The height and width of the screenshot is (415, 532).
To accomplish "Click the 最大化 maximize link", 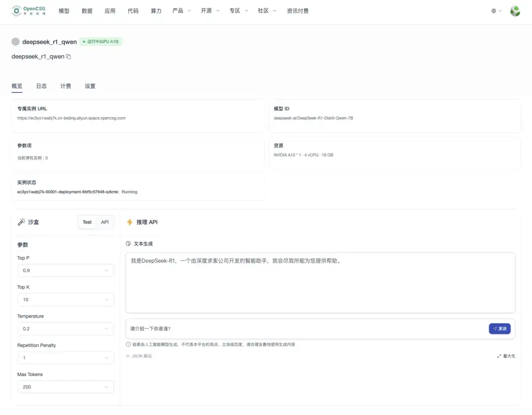I will click(506, 356).
